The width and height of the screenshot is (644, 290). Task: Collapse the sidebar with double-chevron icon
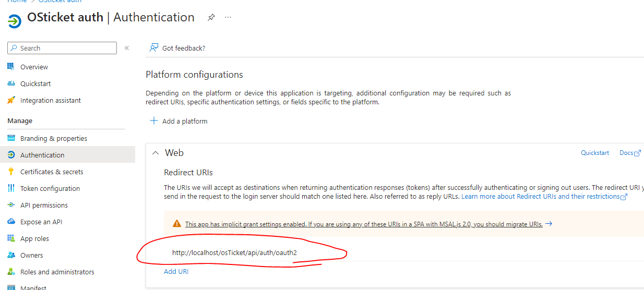[127, 48]
